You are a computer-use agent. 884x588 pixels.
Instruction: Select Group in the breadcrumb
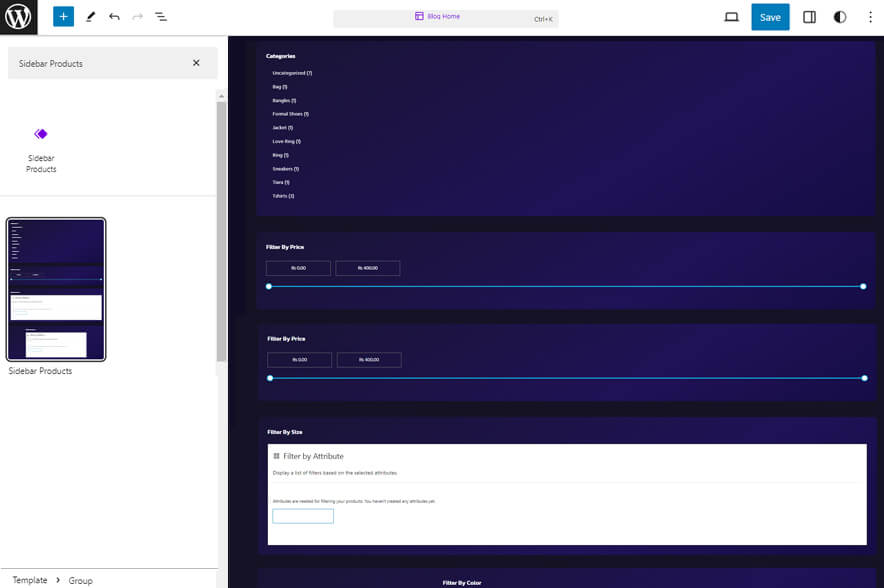tap(80, 580)
